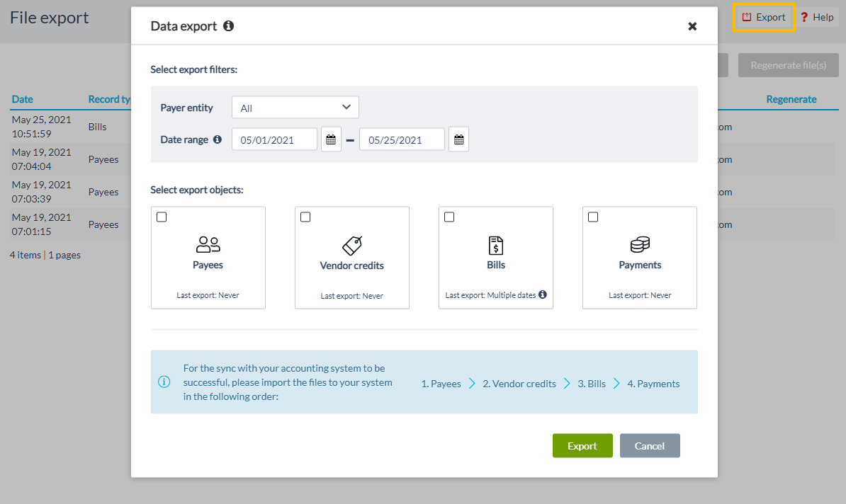Click the Date range info icon

(x=218, y=139)
